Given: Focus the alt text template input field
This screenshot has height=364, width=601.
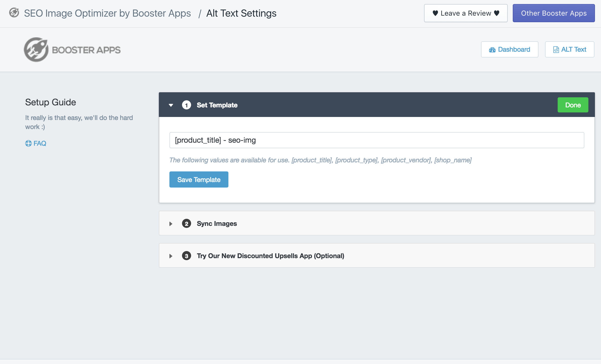Looking at the screenshot, I should tap(377, 140).
